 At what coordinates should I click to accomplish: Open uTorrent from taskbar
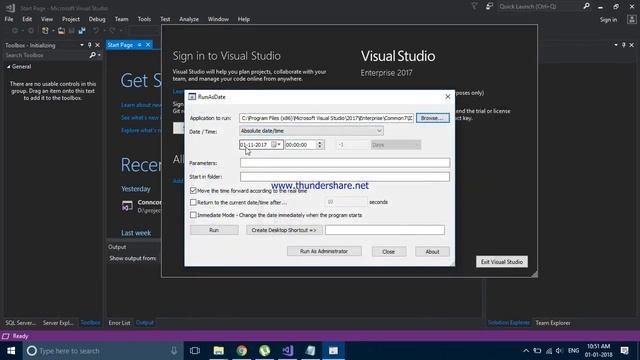point(264,351)
